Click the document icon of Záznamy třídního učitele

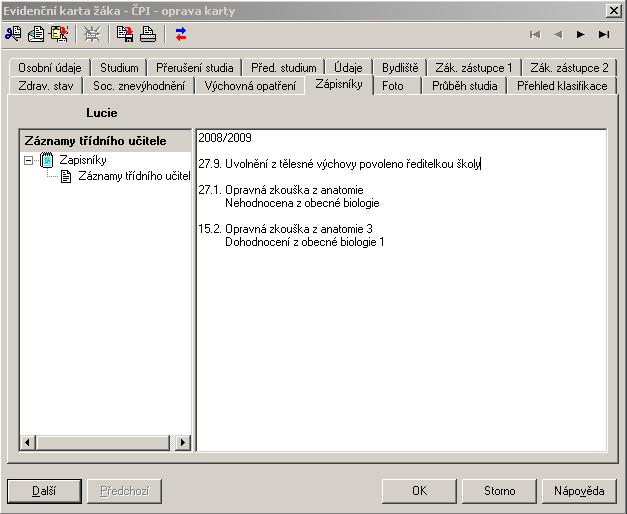coord(66,176)
